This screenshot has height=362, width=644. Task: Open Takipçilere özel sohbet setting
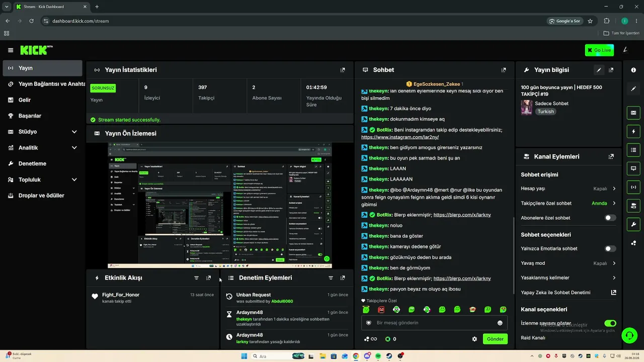click(569, 203)
